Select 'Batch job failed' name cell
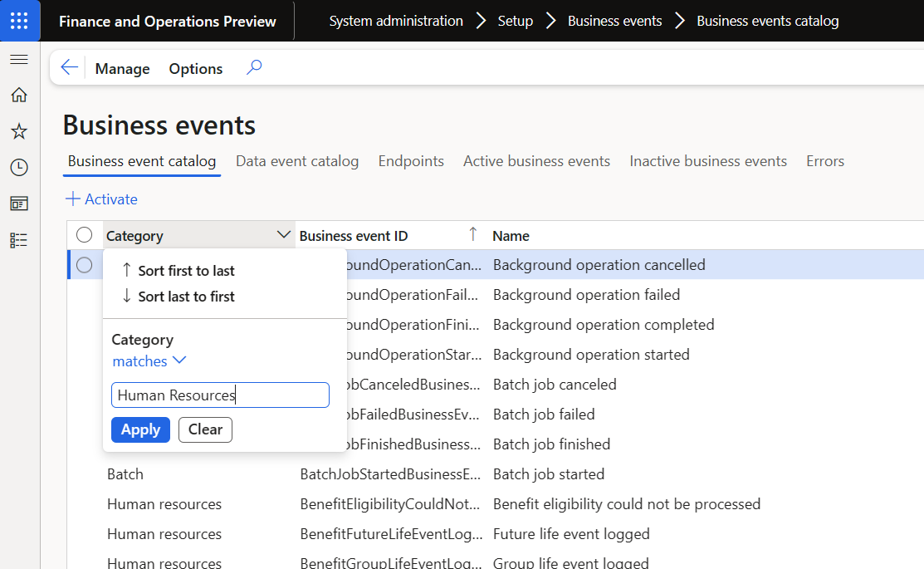 click(x=543, y=414)
